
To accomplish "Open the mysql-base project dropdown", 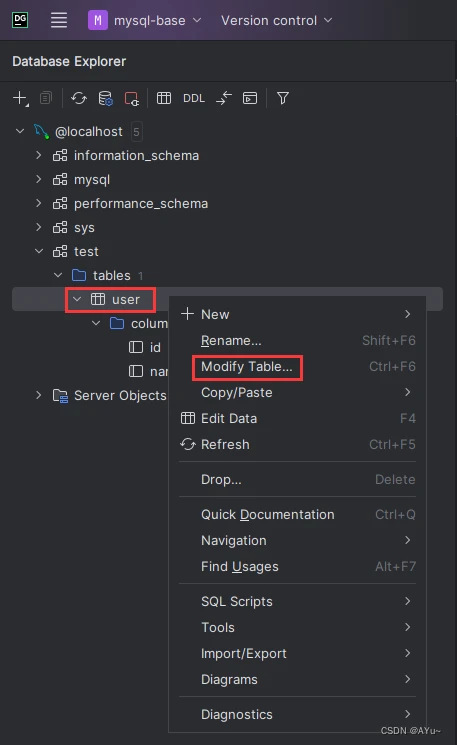I will [145, 20].
